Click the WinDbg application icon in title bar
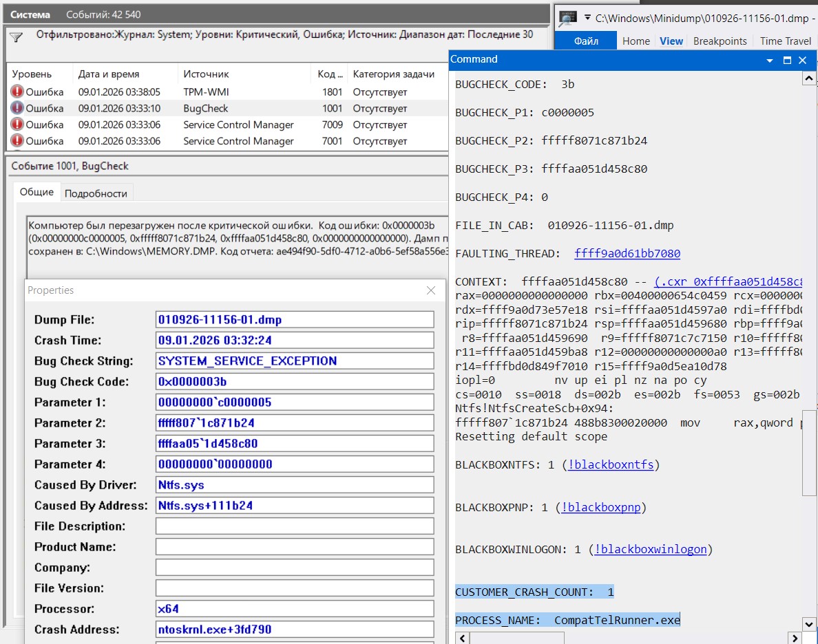 coord(567,19)
